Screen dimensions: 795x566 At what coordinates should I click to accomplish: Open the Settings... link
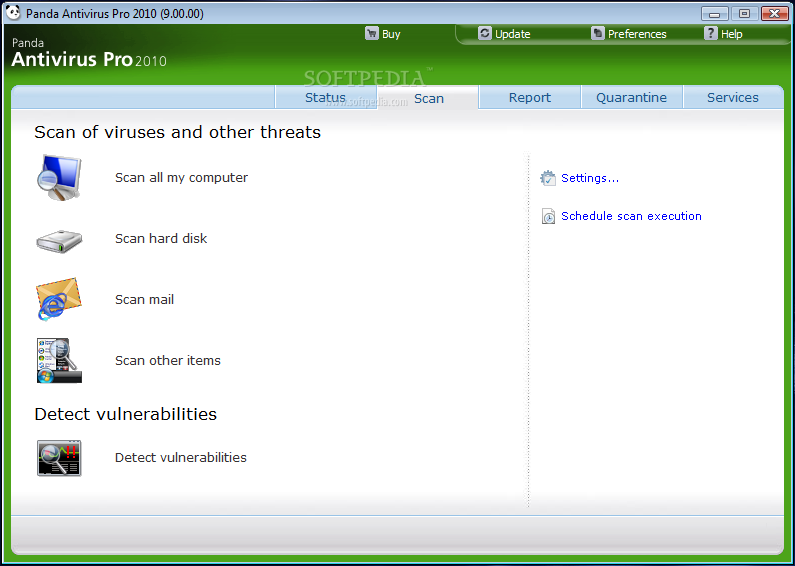click(590, 178)
